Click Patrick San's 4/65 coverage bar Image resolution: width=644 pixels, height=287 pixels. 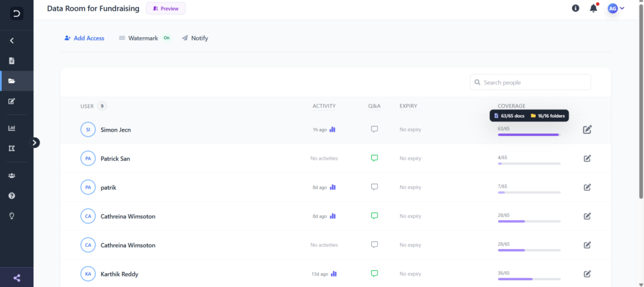pos(529,164)
